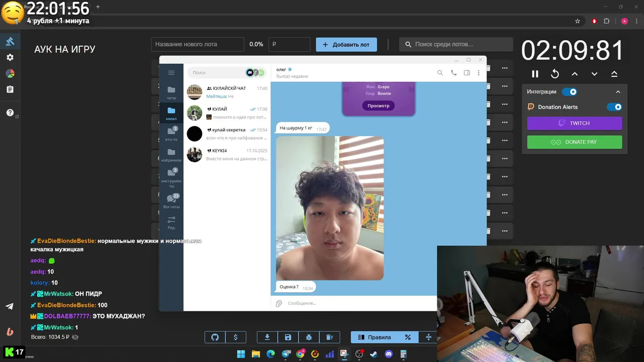Click the percent icon beside Правила
This screenshot has width=644, height=362.
pos(408,337)
